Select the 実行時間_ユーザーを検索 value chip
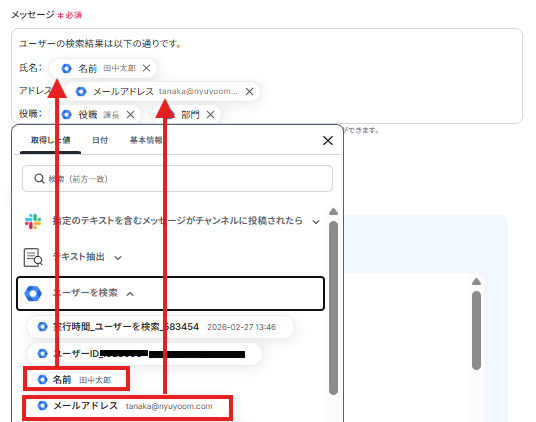Screen dimensions: 536x422 click(160, 327)
